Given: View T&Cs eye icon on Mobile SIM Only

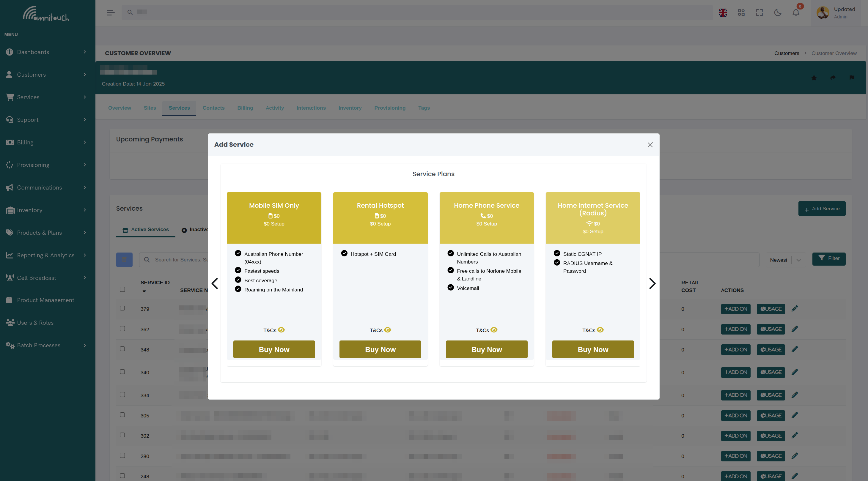Looking at the screenshot, I should (282, 330).
